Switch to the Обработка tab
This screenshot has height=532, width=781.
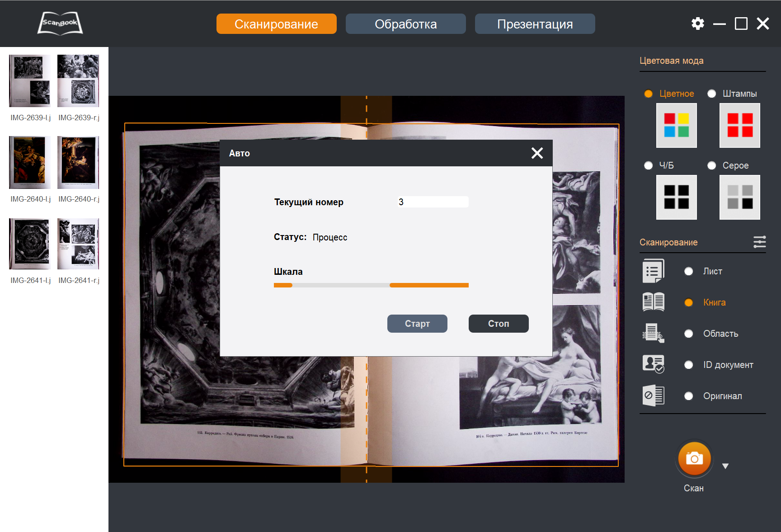[406, 24]
